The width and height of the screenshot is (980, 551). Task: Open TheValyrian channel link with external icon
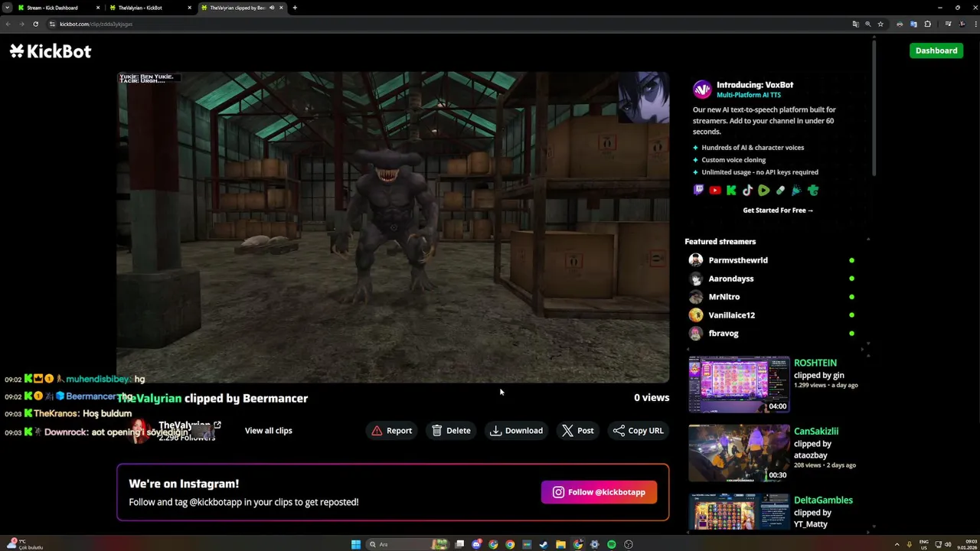(x=189, y=425)
